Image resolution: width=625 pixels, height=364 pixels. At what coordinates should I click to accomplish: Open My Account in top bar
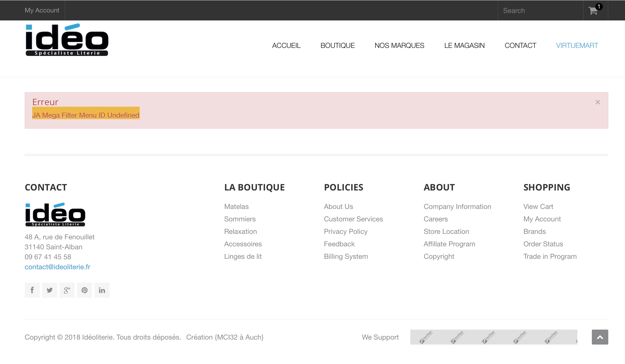(42, 10)
